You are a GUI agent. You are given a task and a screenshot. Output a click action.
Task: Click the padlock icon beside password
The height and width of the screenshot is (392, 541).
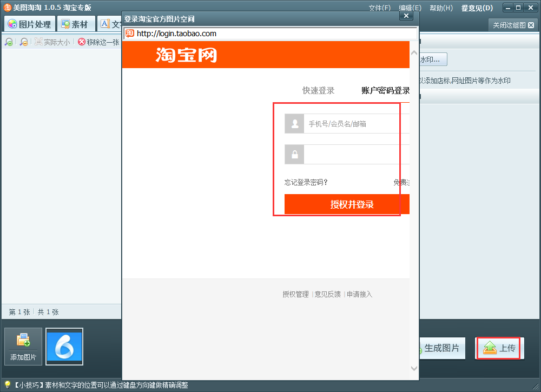(294, 155)
